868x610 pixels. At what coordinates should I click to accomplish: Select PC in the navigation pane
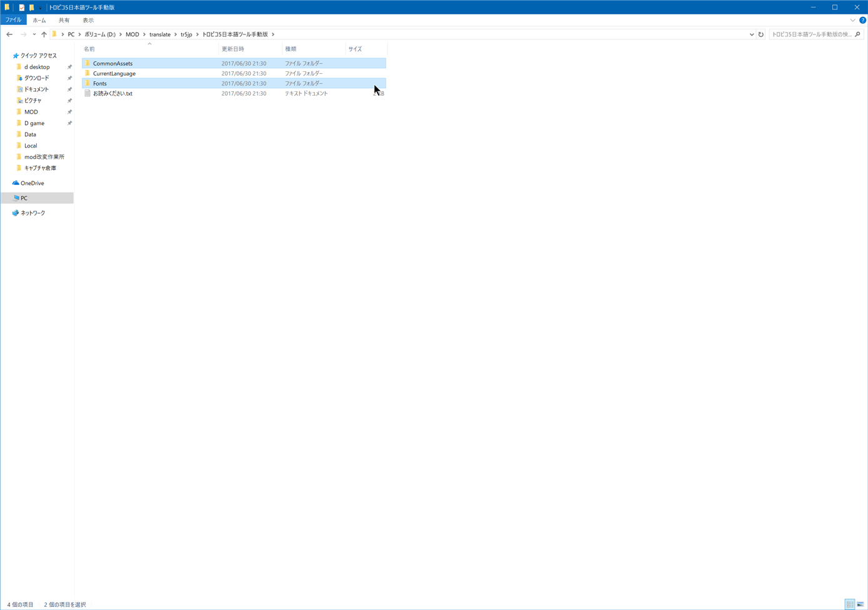(24, 198)
